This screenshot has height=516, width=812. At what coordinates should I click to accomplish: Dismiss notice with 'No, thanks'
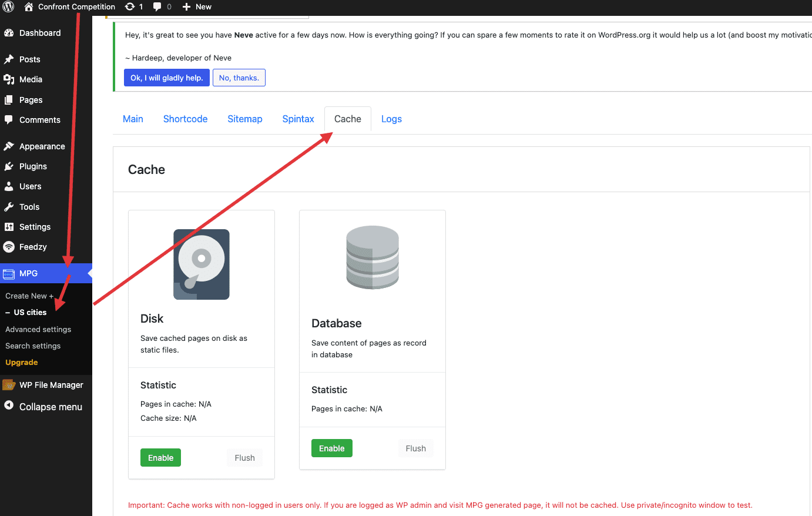pos(239,78)
